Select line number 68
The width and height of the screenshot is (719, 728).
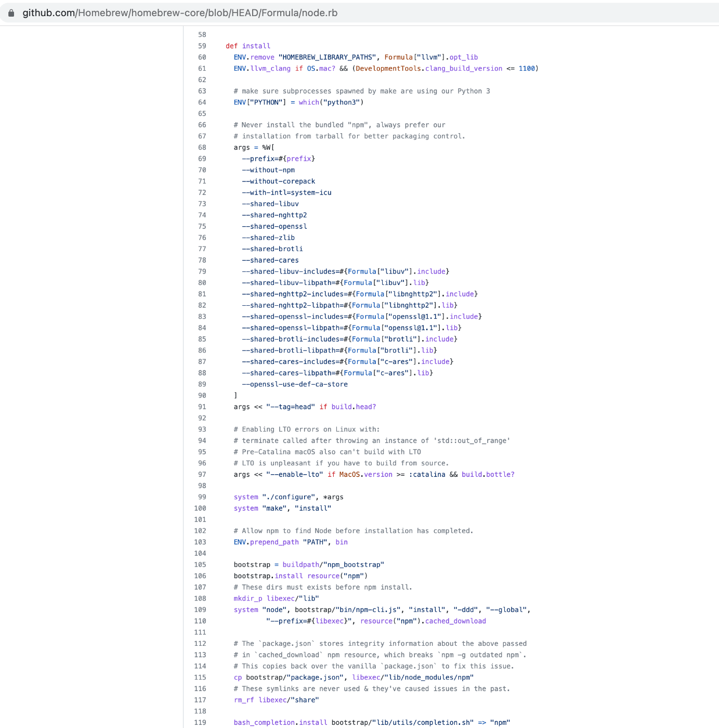click(x=202, y=147)
